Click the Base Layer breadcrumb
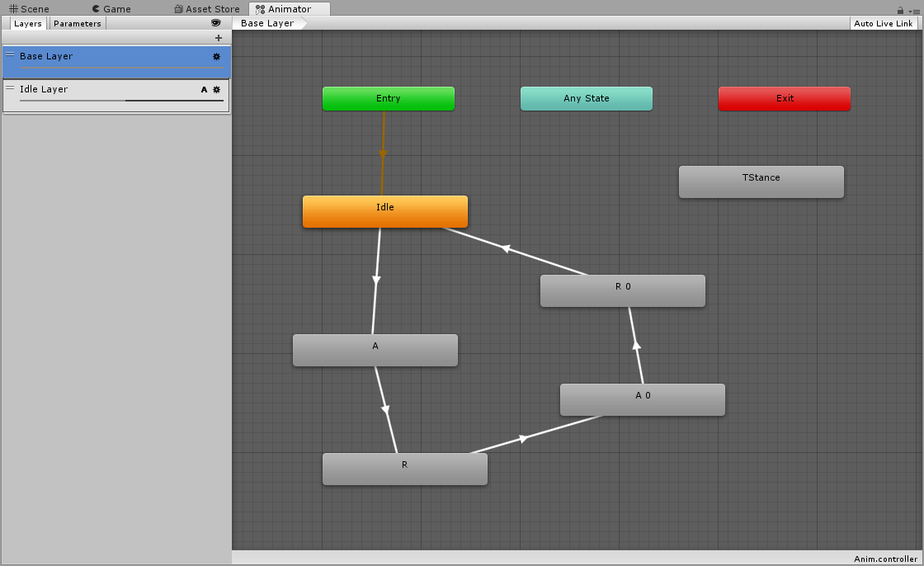Viewport: 924px width, 566px height. [267, 23]
